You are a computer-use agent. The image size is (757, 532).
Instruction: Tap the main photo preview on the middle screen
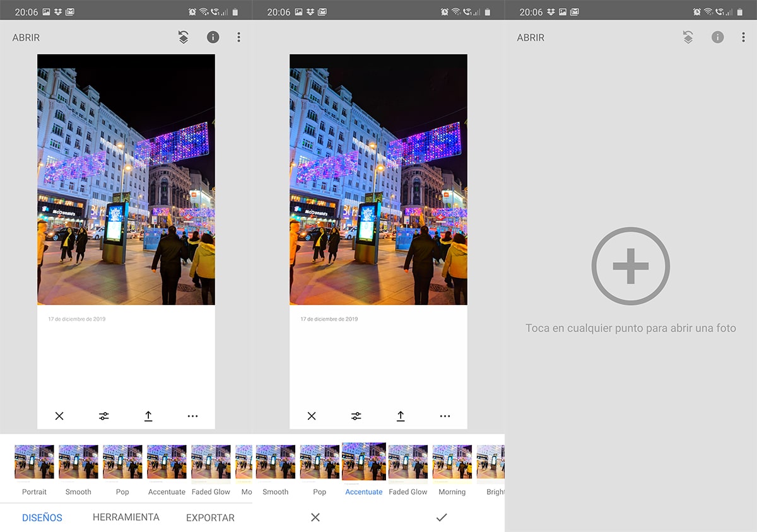[x=378, y=180]
